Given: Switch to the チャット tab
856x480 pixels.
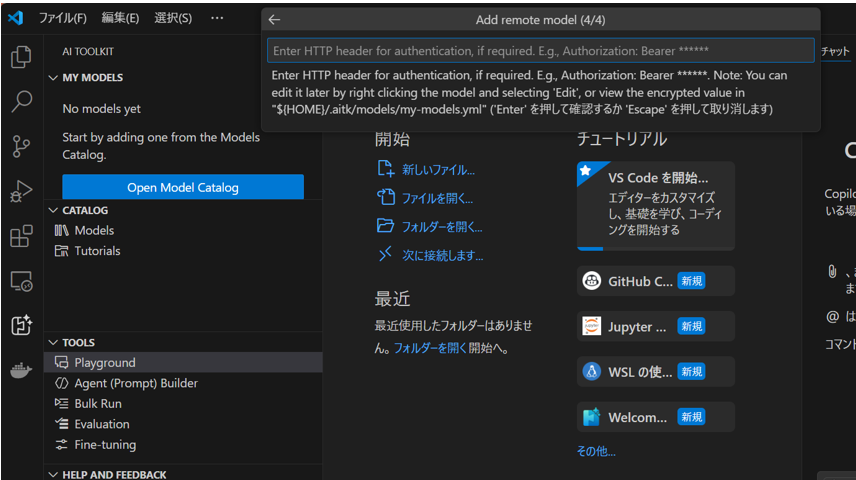Looking at the screenshot, I should [835, 51].
